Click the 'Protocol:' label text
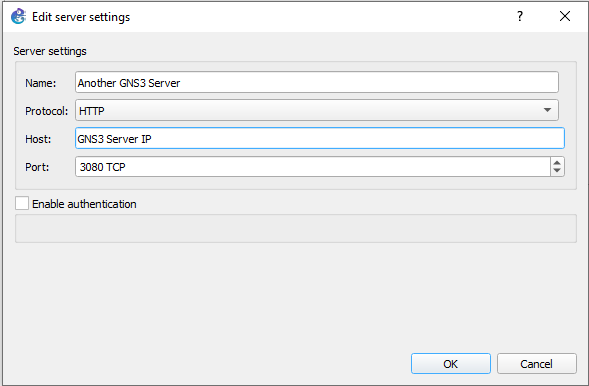The image size is (589, 386). pos(47,111)
